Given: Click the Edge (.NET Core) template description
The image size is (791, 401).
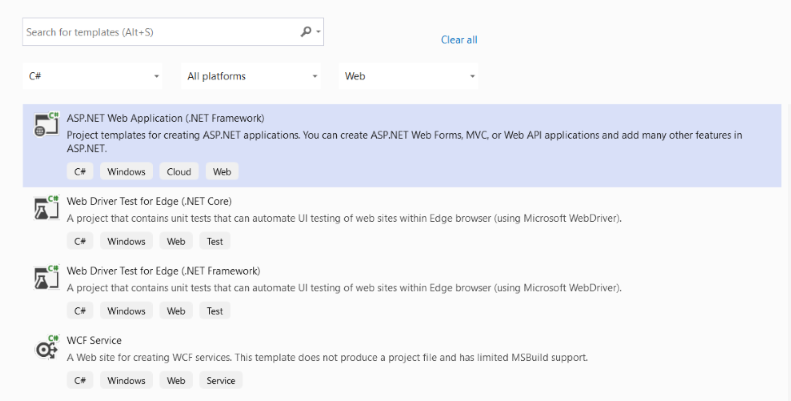Looking at the screenshot, I should [344, 218].
